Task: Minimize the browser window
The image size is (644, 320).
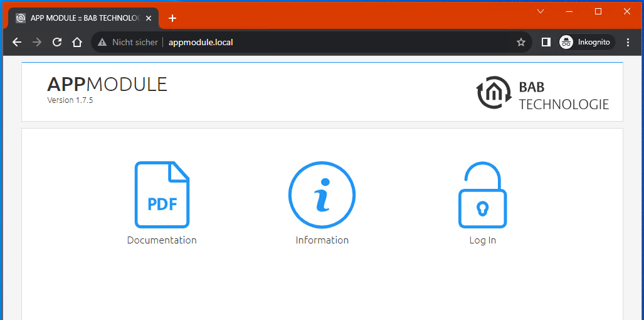Action: click(x=569, y=11)
